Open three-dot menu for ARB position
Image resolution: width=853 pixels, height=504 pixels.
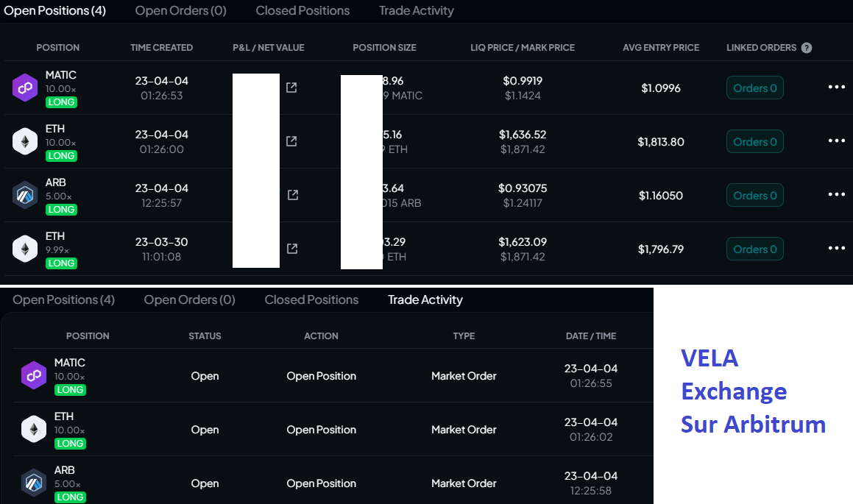click(x=836, y=195)
